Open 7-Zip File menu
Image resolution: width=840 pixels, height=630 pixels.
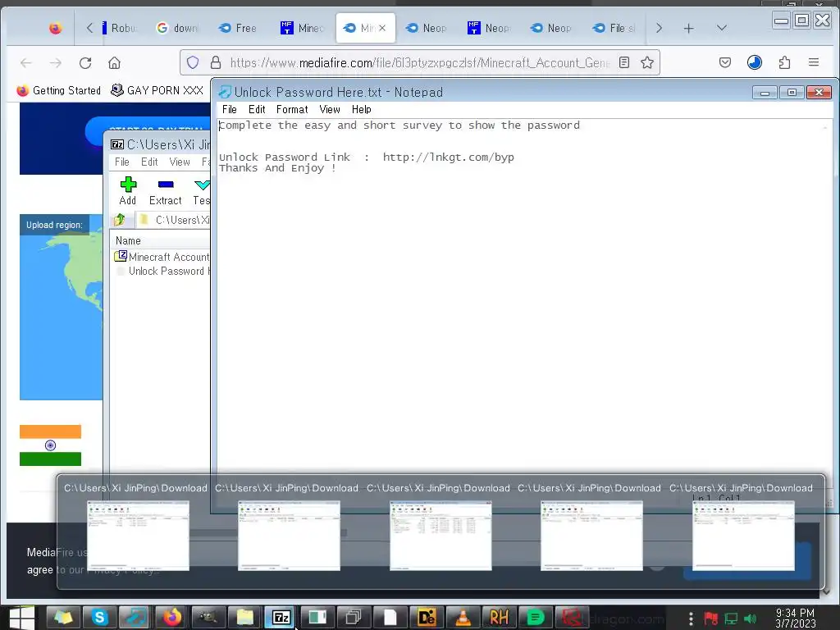tap(122, 162)
